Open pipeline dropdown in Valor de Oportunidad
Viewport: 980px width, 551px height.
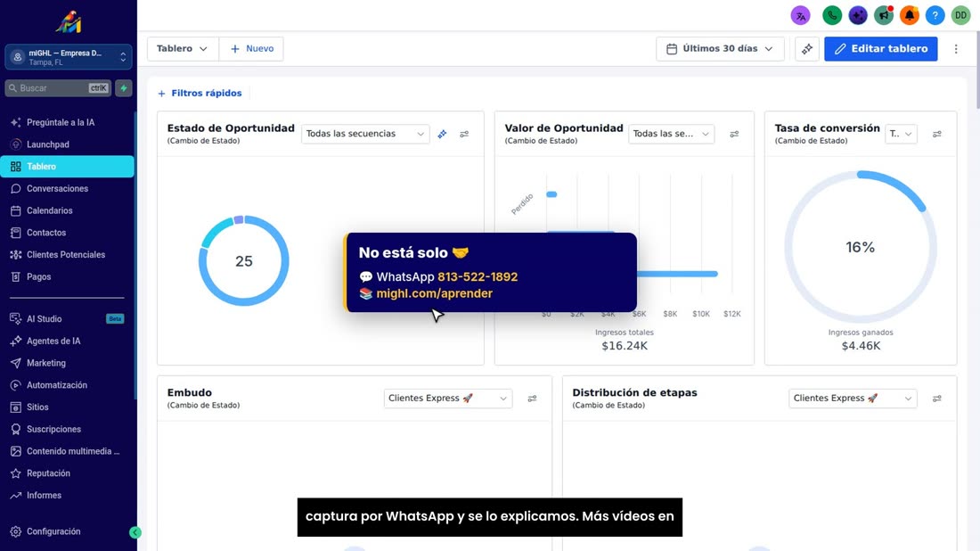[671, 134]
